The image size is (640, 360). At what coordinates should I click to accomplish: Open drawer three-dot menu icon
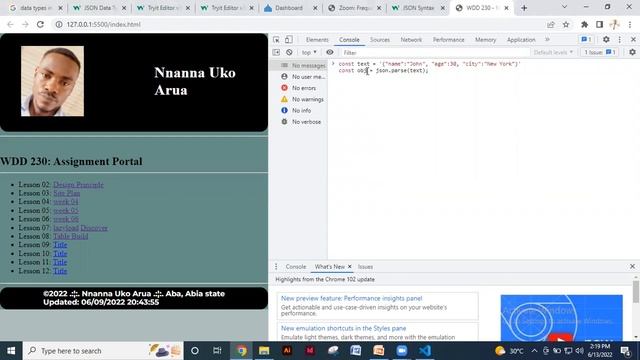(x=276, y=267)
